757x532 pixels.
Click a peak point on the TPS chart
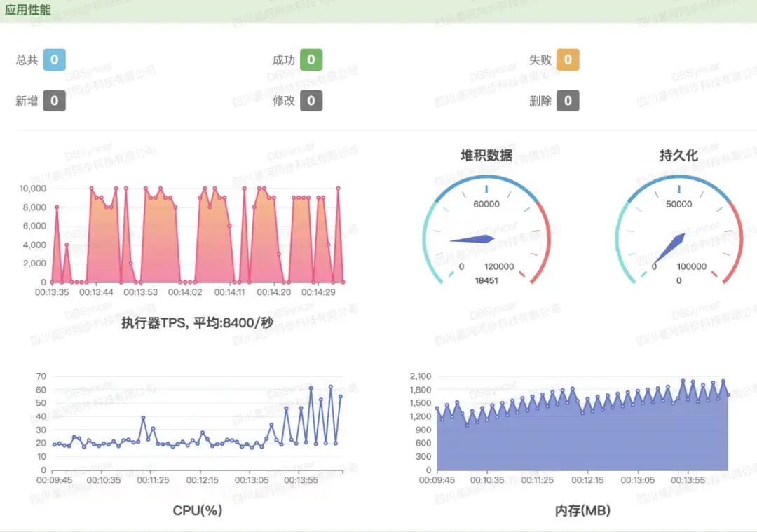[x=91, y=188]
